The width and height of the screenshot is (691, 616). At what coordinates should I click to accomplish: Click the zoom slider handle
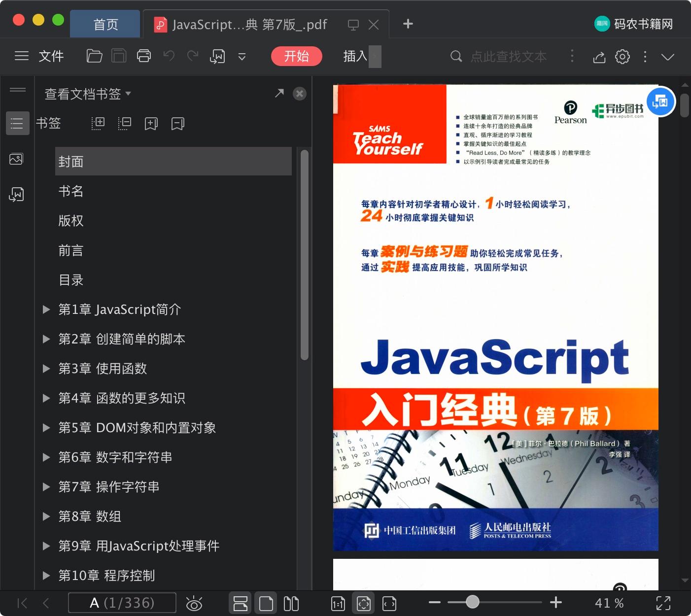pyautogui.click(x=472, y=602)
